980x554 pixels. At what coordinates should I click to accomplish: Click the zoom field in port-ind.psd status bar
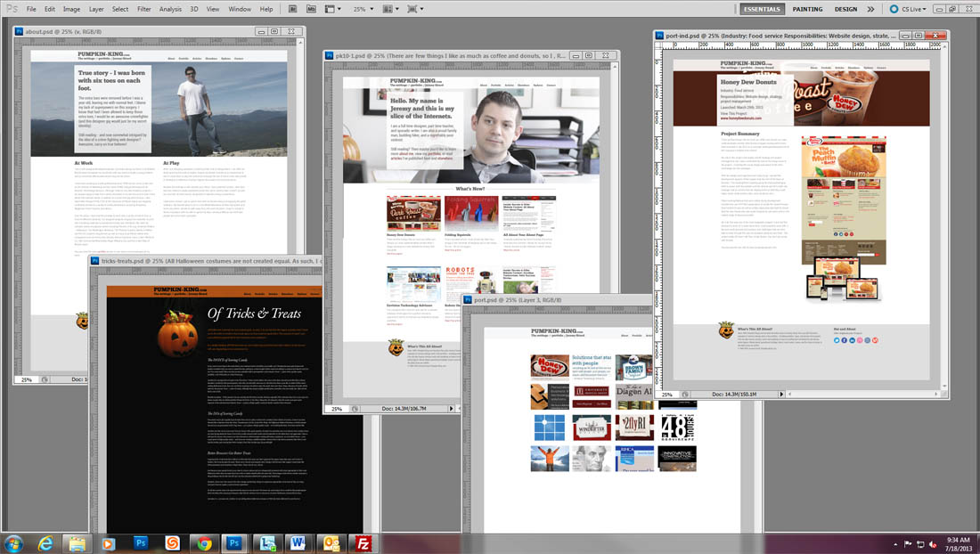(x=667, y=394)
